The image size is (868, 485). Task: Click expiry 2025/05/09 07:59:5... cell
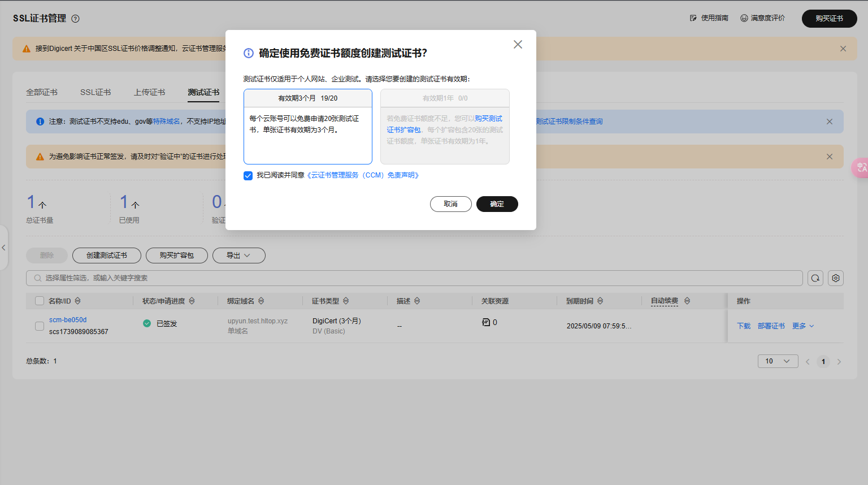pyautogui.click(x=599, y=326)
